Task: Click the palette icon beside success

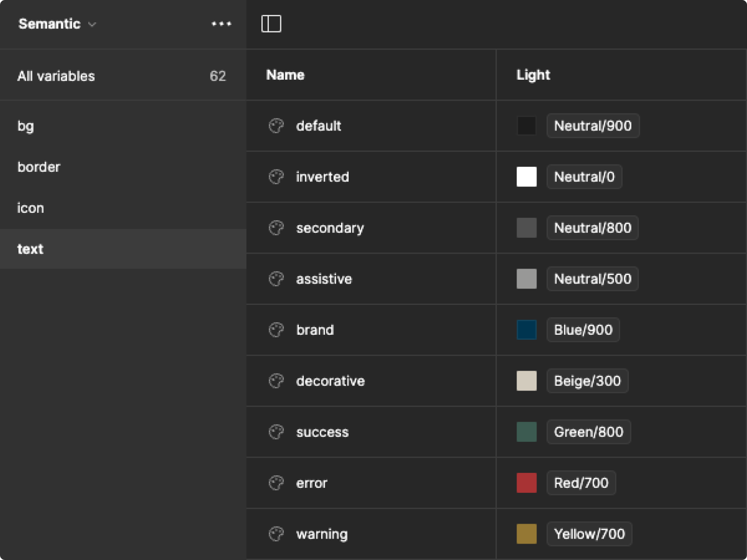Action: [276, 432]
